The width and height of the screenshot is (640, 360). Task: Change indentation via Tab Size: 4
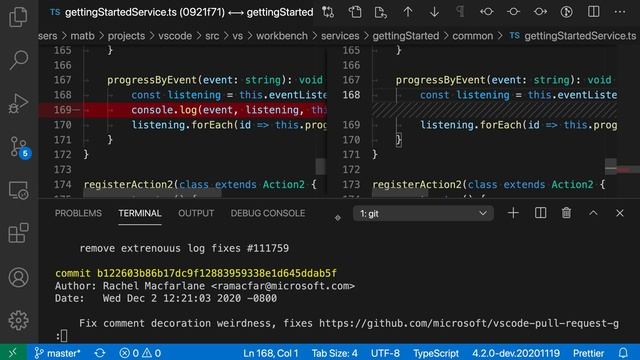pyautogui.click(x=335, y=353)
